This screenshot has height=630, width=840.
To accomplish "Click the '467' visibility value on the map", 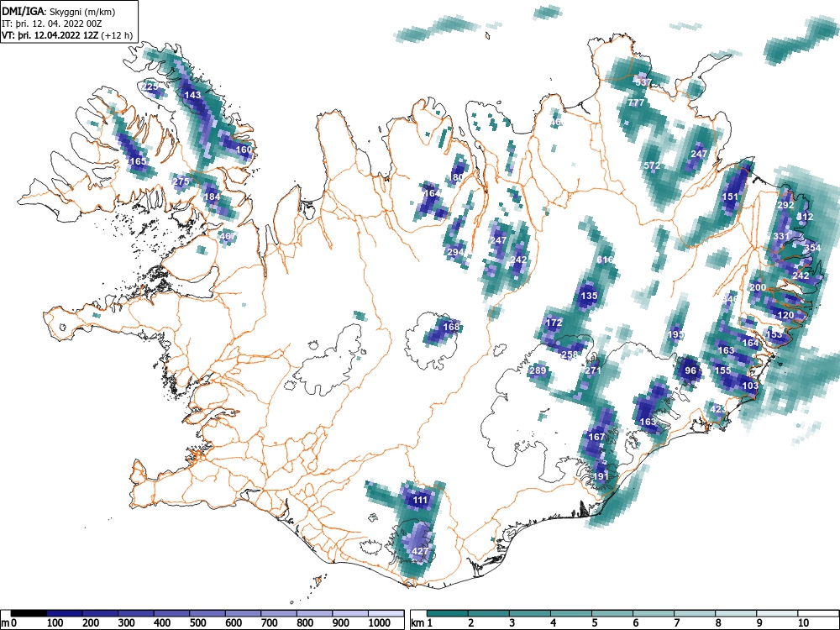I will (x=228, y=236).
